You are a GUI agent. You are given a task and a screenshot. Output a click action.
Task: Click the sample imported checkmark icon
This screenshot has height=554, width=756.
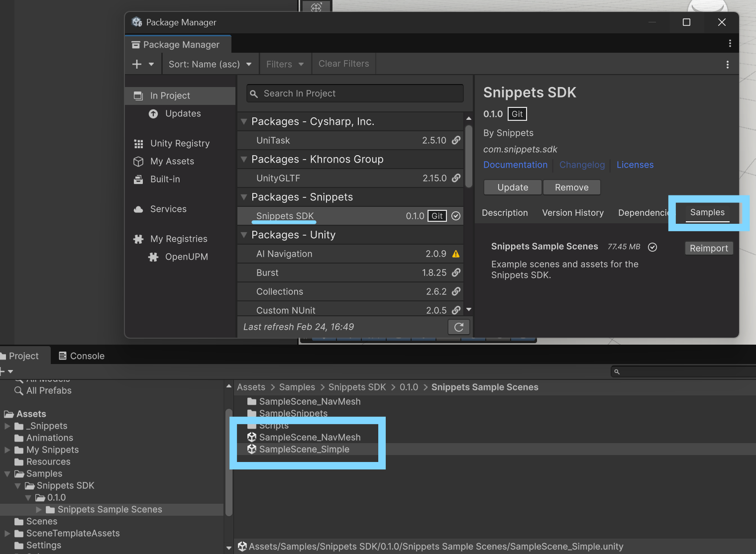point(652,247)
